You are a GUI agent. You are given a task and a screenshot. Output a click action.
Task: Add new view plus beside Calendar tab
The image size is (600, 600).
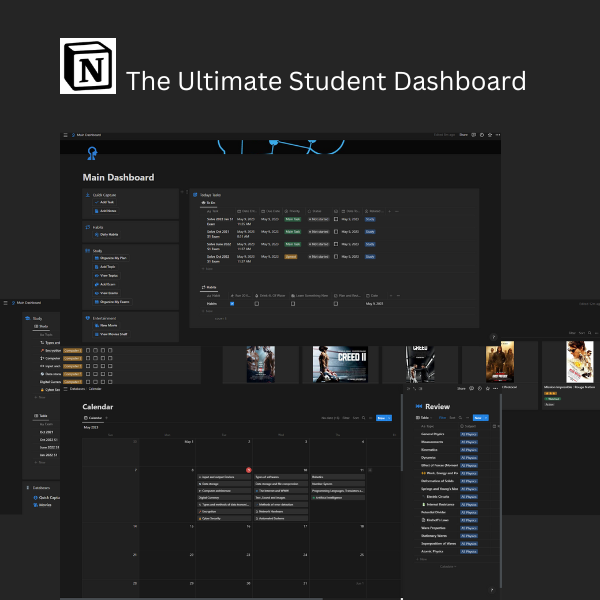[106, 418]
